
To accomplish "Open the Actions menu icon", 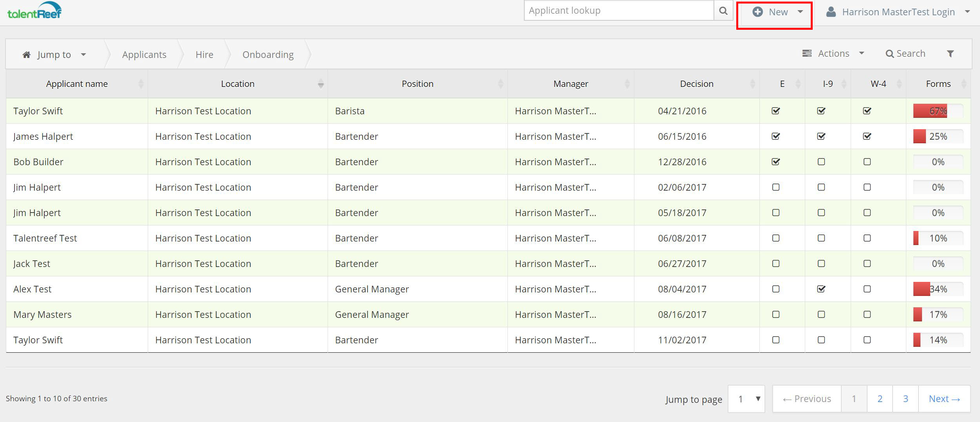I will pyautogui.click(x=807, y=53).
